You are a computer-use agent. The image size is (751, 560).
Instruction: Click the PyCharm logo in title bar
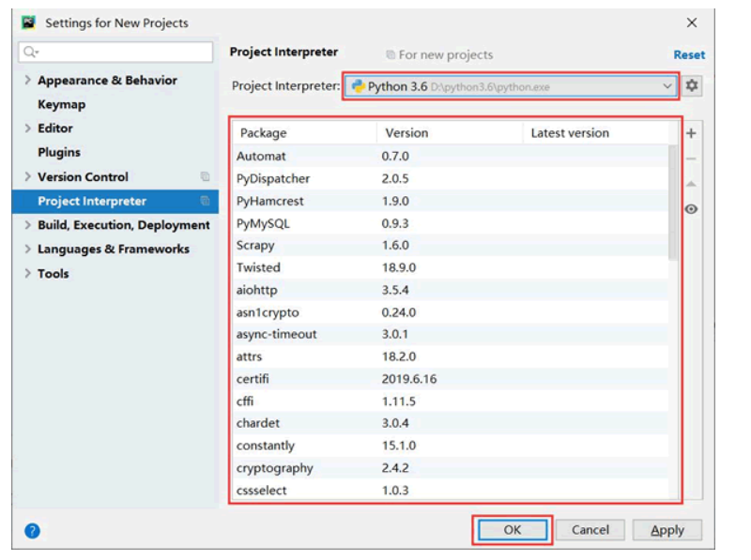[29, 23]
